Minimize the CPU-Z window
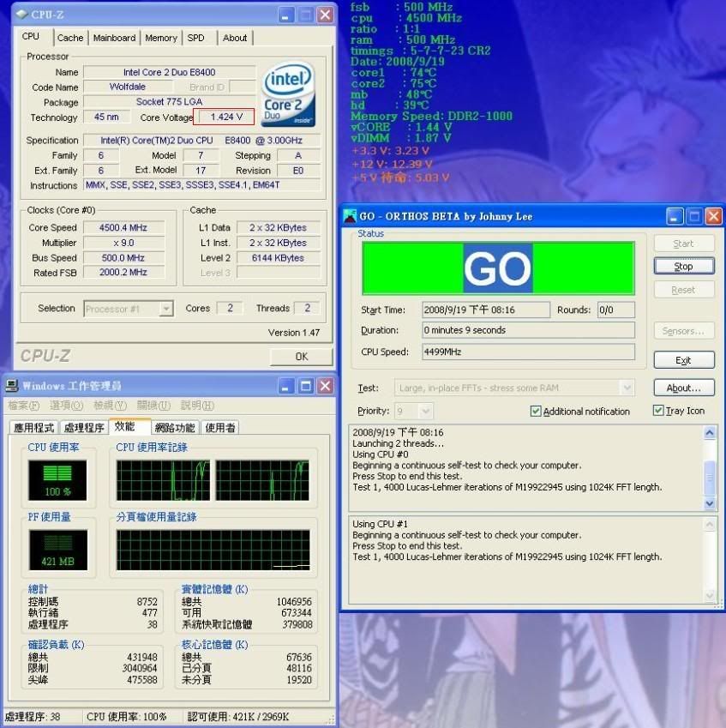This screenshot has width=726, height=728. (x=286, y=15)
